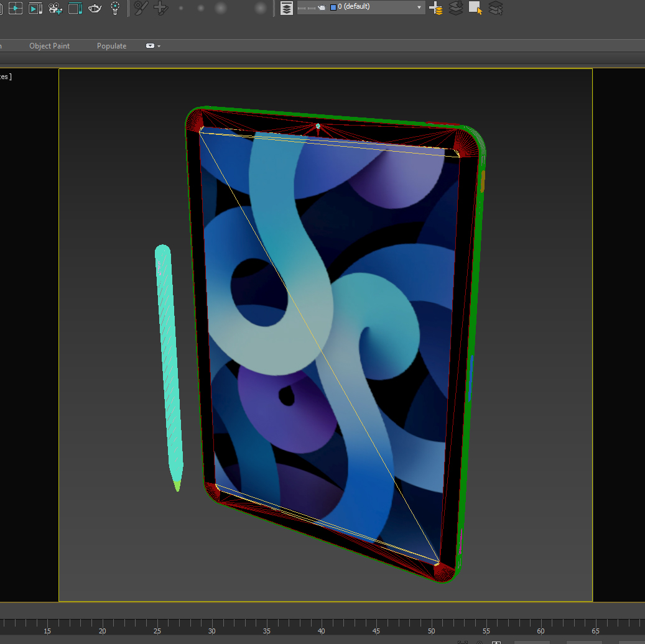Click the brush settings gear icon
The height and width of the screenshot is (644, 645).
pyautogui.click(x=141, y=8)
